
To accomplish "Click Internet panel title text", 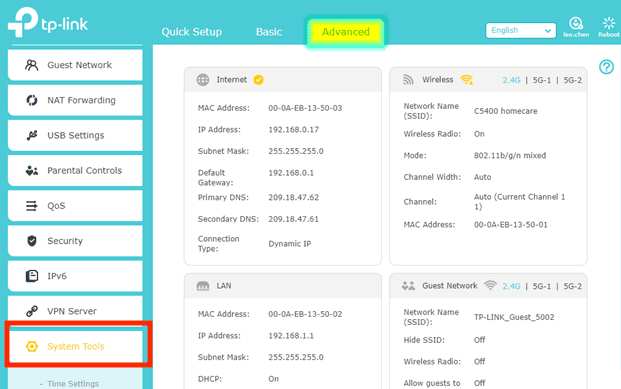I will tap(232, 80).
